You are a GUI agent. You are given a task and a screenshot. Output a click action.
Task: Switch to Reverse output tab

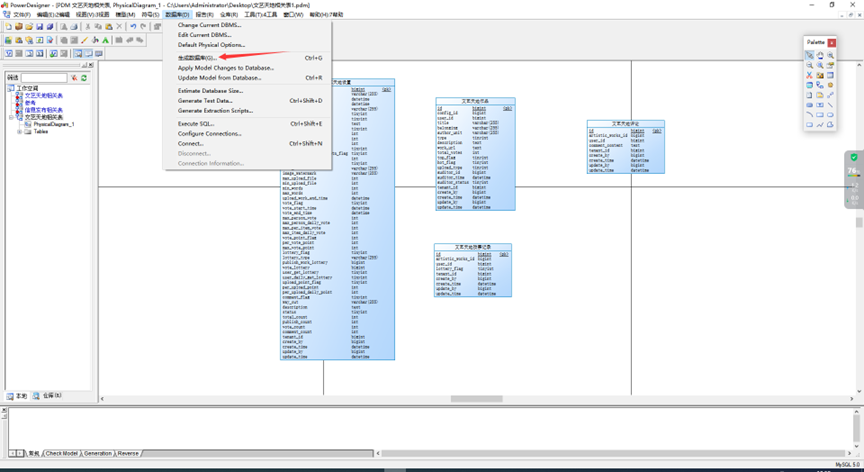(x=128, y=453)
